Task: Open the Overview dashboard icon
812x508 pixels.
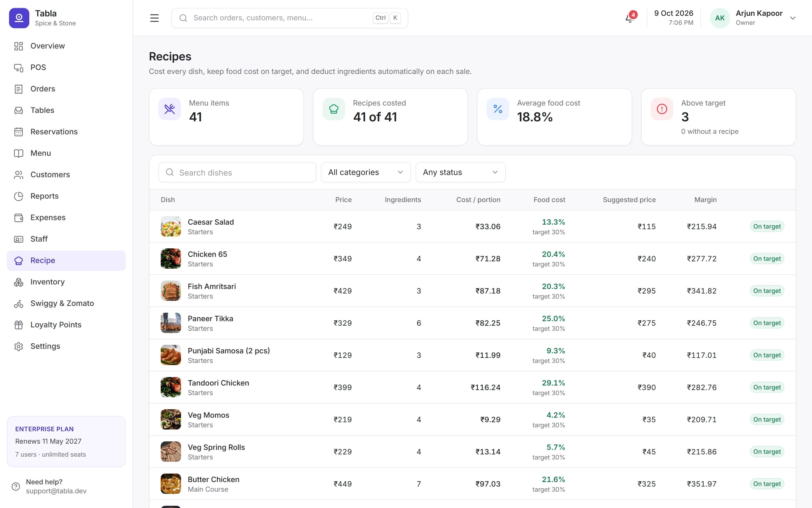Action: point(18,46)
